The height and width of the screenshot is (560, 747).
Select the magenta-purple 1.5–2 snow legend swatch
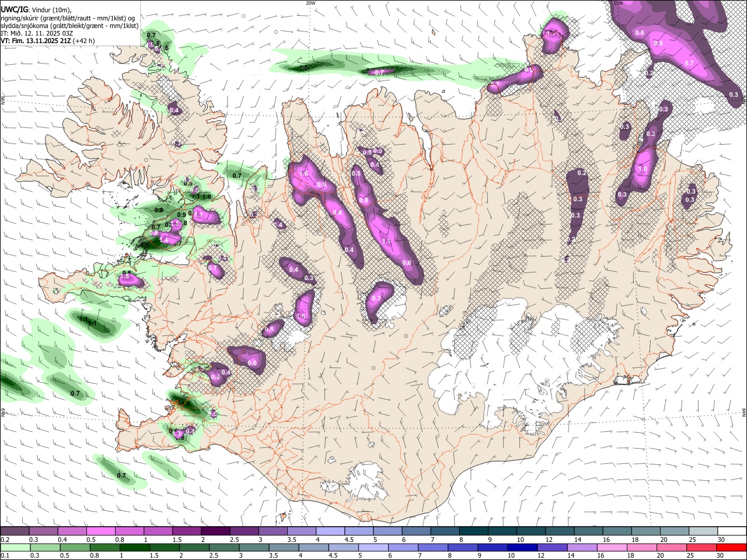pos(187,531)
